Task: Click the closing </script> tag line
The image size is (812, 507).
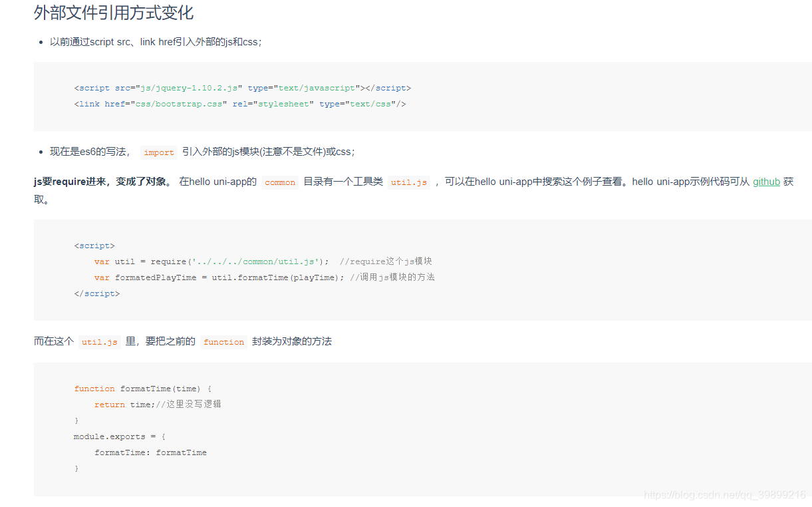Action: (x=97, y=293)
